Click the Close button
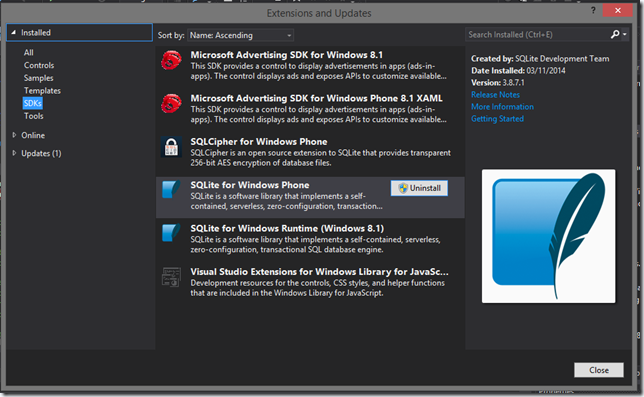The image size is (644, 397). [x=599, y=370]
